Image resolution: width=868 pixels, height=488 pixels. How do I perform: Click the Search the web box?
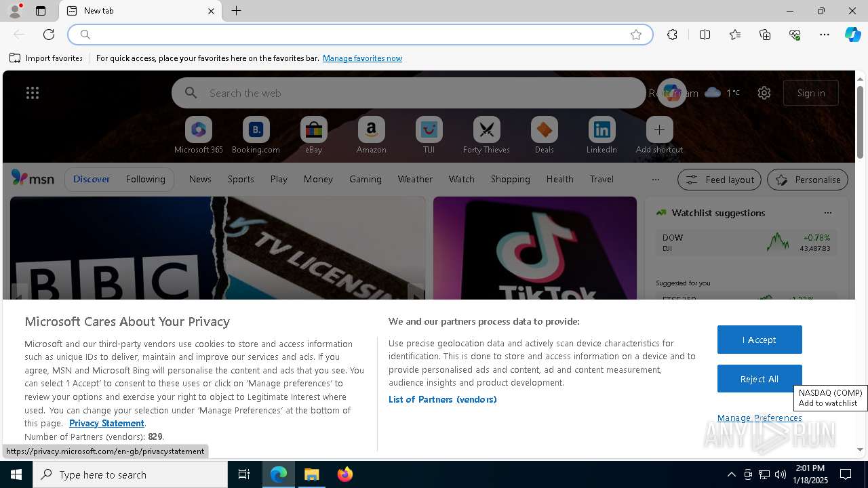click(x=409, y=93)
